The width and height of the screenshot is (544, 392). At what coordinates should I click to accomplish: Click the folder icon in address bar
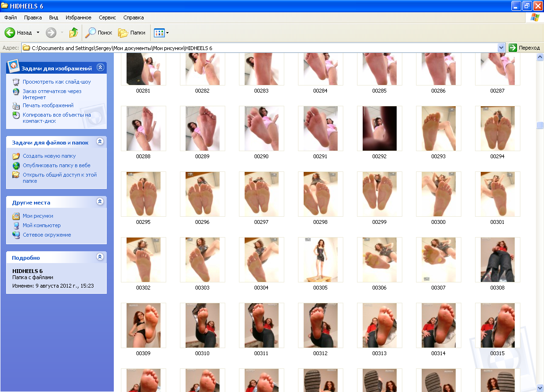26,48
